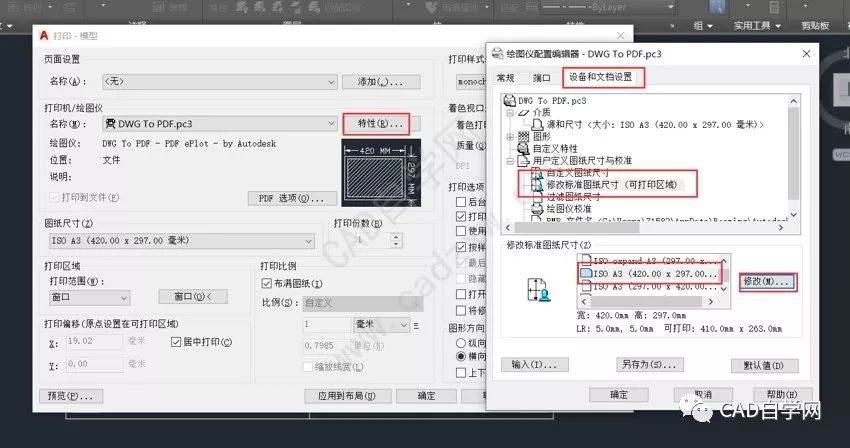This screenshot has height=448, width=850.
Task: Click tree view horizontal scroll right arrow
Action: (x=781, y=228)
